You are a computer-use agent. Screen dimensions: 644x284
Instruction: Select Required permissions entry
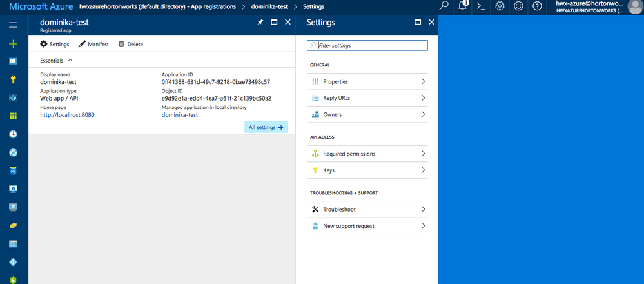point(367,154)
